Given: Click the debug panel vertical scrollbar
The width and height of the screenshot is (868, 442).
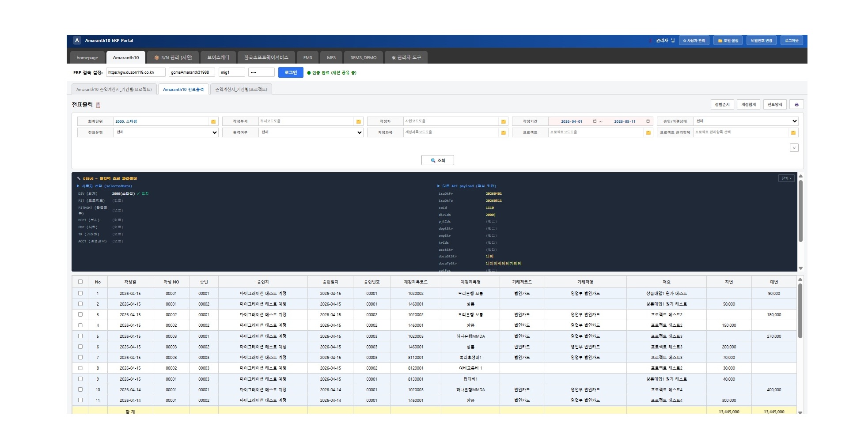Looking at the screenshot, I should [x=800, y=211].
